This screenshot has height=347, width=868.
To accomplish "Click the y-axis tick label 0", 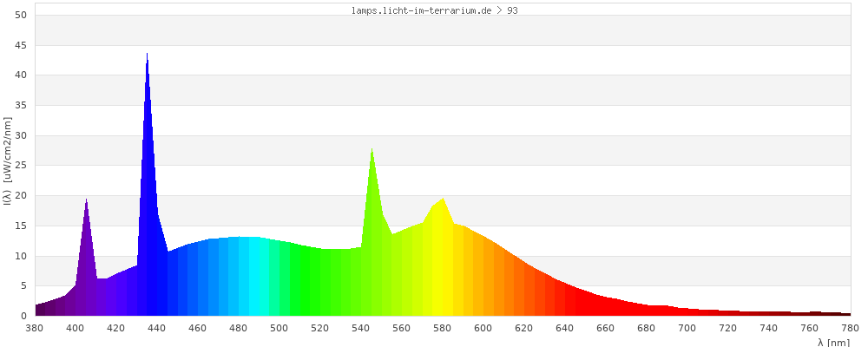I will 24,316.
